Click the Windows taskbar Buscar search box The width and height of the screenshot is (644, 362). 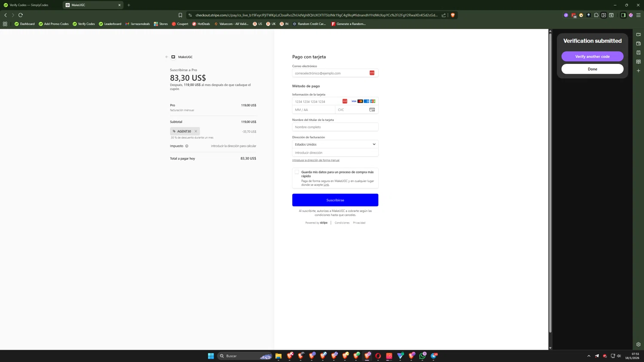click(x=245, y=356)
